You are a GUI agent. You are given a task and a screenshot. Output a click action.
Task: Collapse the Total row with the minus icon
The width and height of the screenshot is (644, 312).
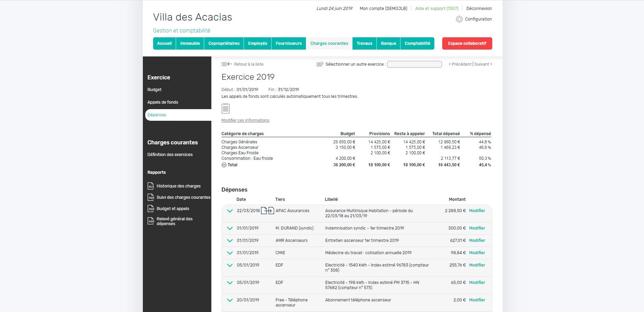[224, 165]
